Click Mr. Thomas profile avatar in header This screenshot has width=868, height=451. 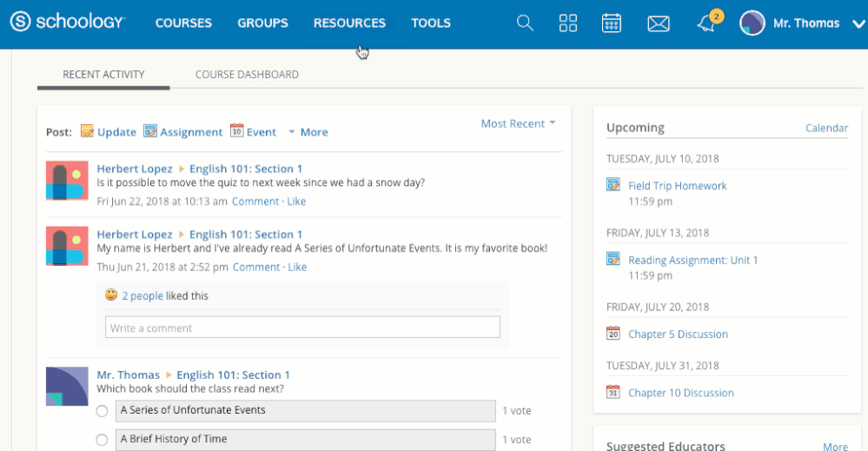point(752,23)
